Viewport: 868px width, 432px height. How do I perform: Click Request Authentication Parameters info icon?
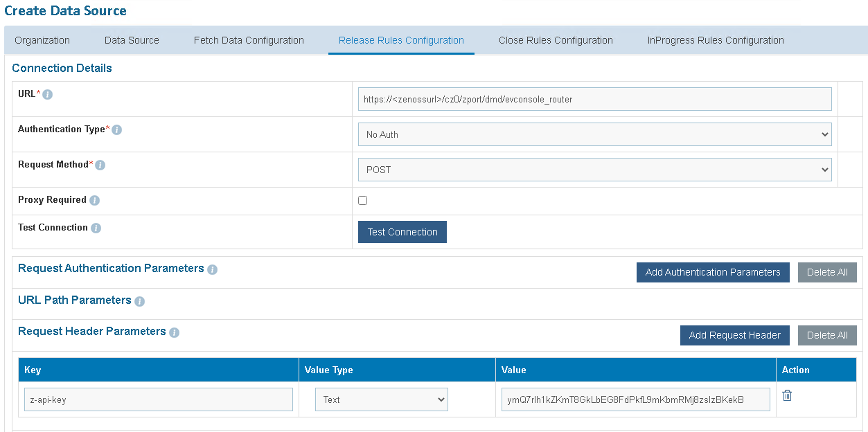point(213,269)
